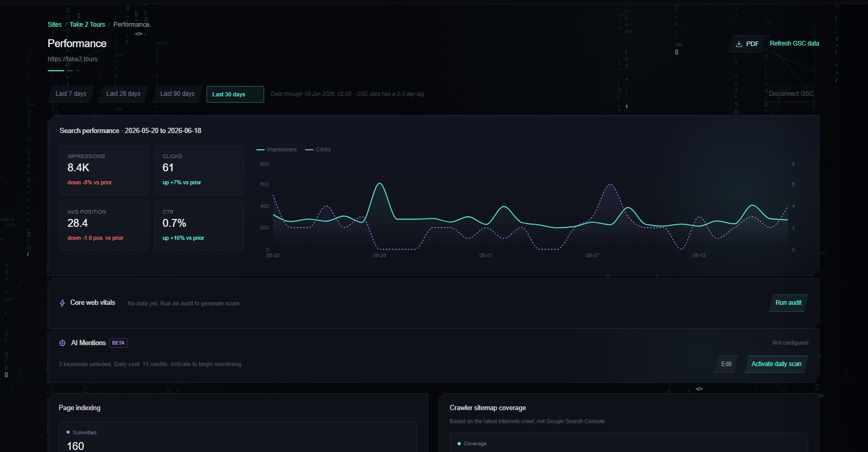Click the '3 keywords selected' description text
868x452 pixels.
(x=150, y=365)
